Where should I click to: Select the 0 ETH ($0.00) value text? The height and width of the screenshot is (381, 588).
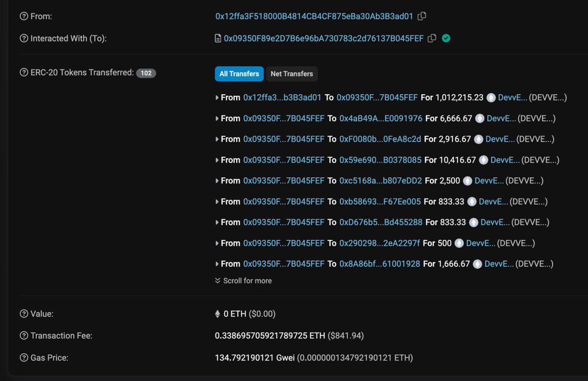point(249,314)
